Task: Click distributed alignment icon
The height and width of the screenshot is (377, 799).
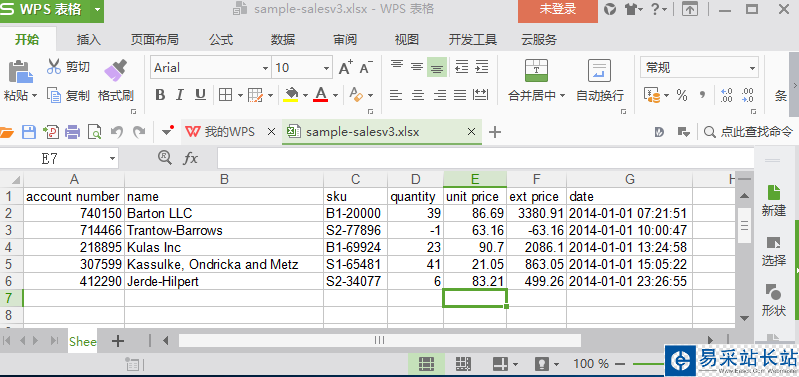Action: pyautogui.click(x=481, y=95)
